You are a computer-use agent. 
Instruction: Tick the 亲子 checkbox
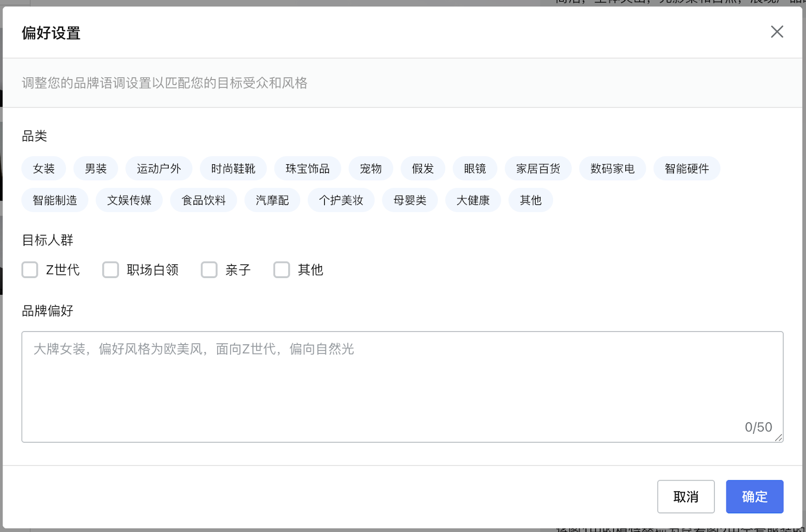point(209,270)
